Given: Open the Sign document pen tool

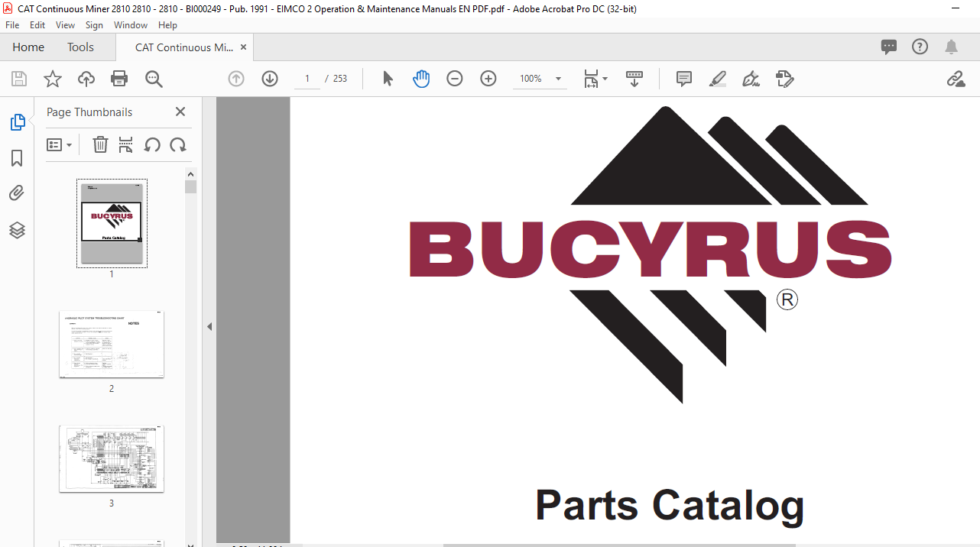Looking at the screenshot, I should [x=751, y=79].
